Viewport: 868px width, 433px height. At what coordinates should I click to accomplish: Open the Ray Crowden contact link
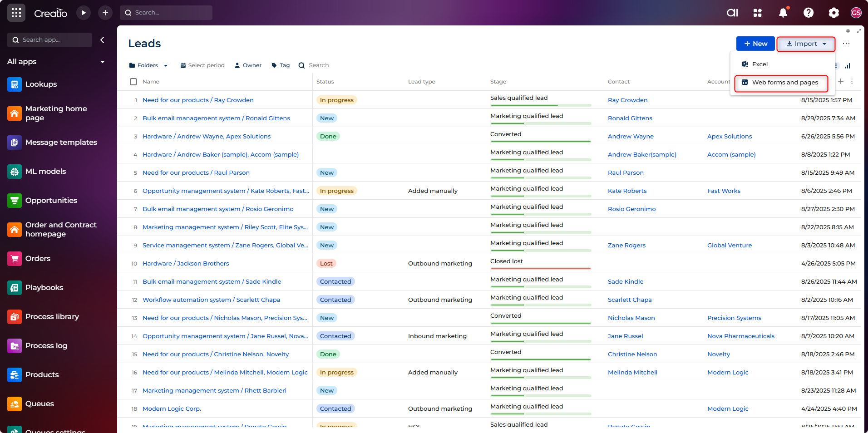(x=627, y=100)
